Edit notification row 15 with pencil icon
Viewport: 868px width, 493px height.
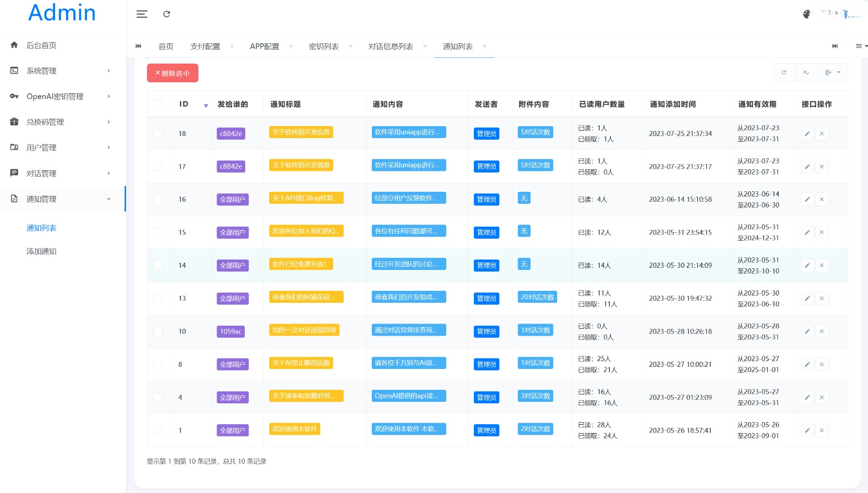[x=808, y=232]
